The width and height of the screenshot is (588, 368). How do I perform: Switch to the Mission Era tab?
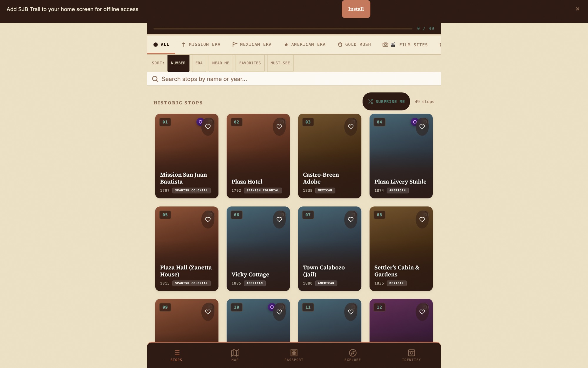(x=201, y=44)
